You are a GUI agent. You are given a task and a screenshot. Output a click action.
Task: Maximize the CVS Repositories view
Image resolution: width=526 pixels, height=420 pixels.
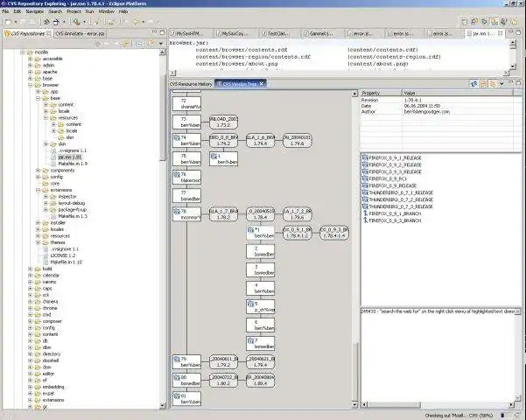click(x=162, y=32)
